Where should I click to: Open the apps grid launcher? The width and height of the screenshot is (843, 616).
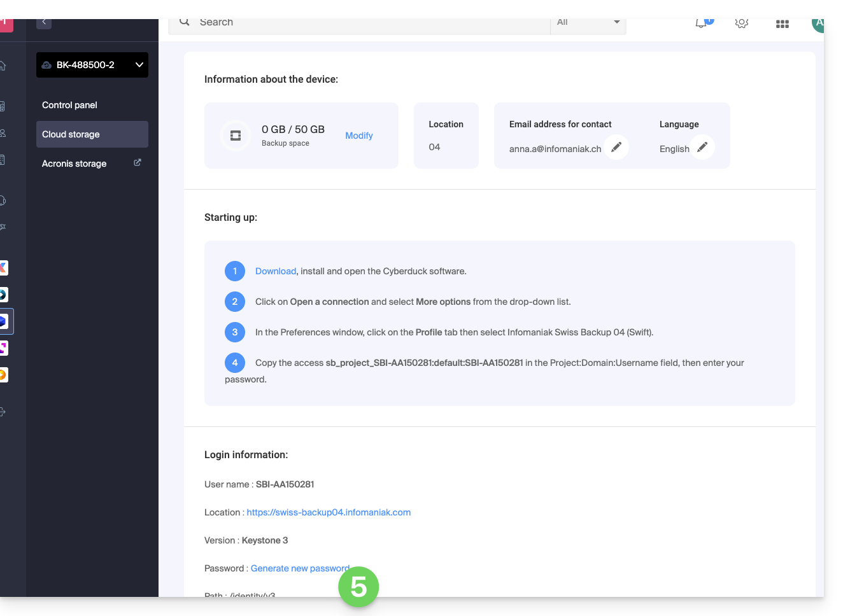[x=782, y=24]
